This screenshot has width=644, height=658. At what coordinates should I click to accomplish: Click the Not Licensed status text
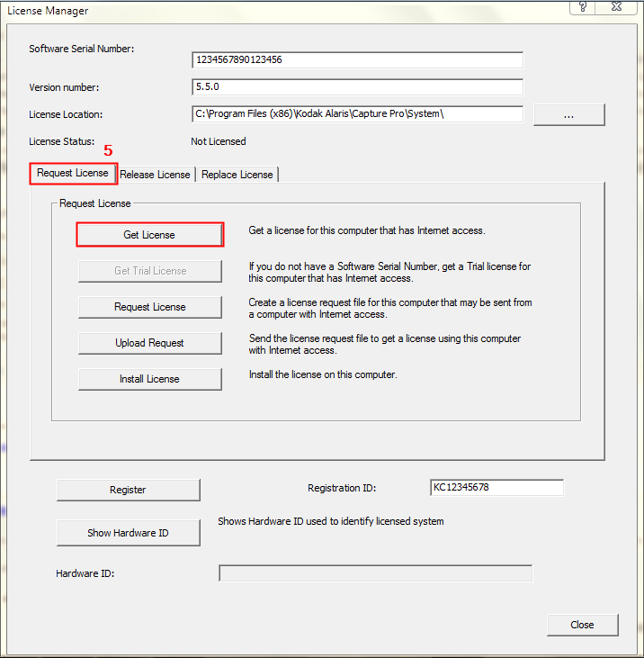point(219,141)
